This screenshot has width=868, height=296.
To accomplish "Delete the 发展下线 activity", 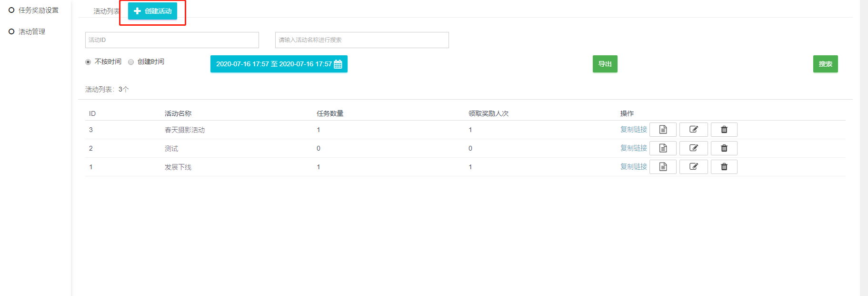I will coord(724,167).
